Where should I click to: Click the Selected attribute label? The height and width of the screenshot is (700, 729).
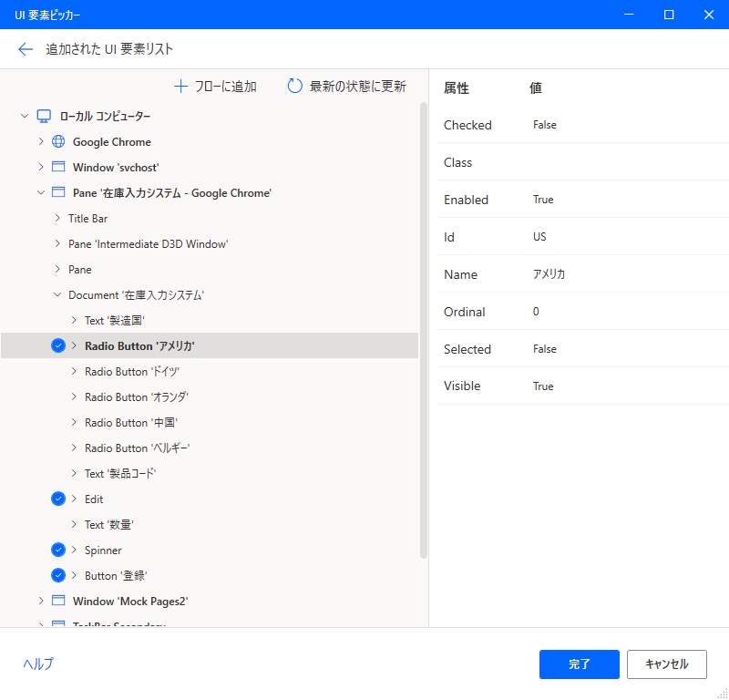click(467, 349)
